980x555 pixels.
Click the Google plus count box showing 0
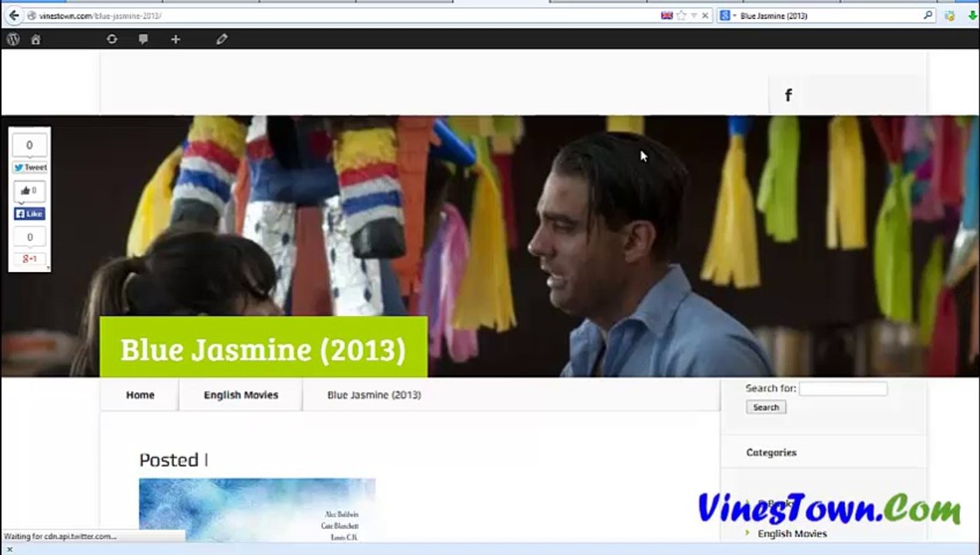[x=29, y=237]
